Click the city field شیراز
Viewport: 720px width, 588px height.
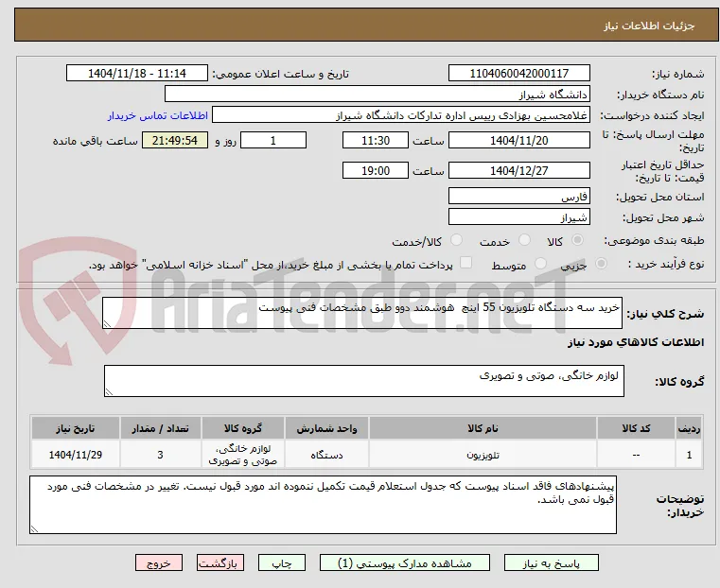click(518, 216)
